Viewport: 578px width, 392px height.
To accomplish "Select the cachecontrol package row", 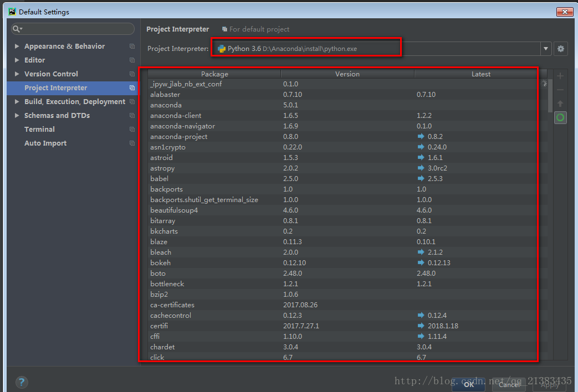I will point(347,316).
